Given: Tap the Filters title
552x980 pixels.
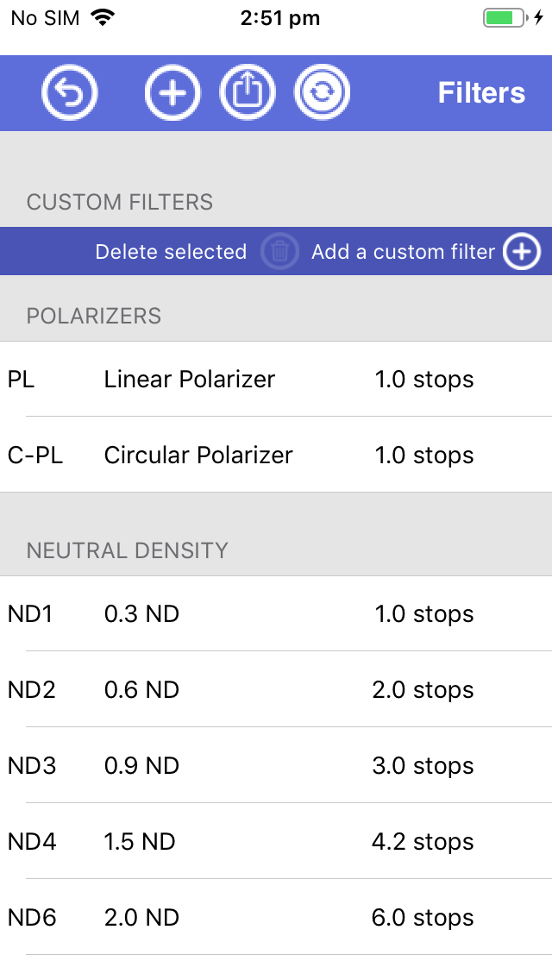Looking at the screenshot, I should (x=480, y=92).
